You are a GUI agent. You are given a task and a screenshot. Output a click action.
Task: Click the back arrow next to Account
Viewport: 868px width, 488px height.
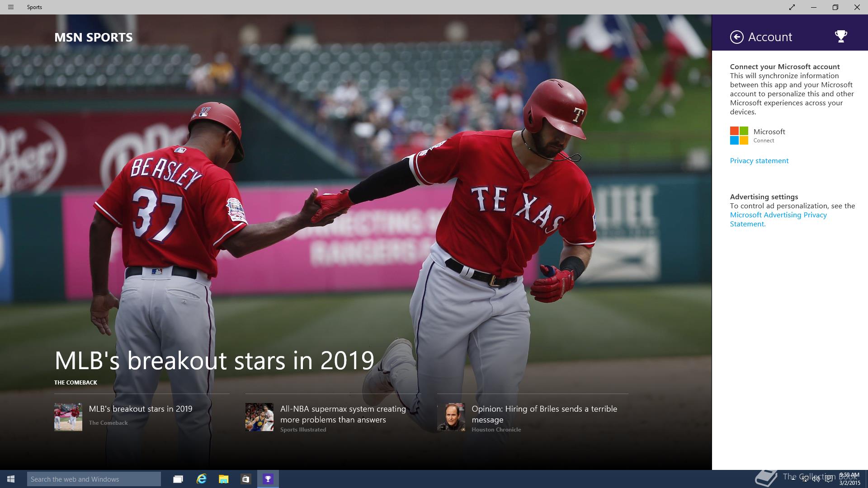[x=736, y=37]
